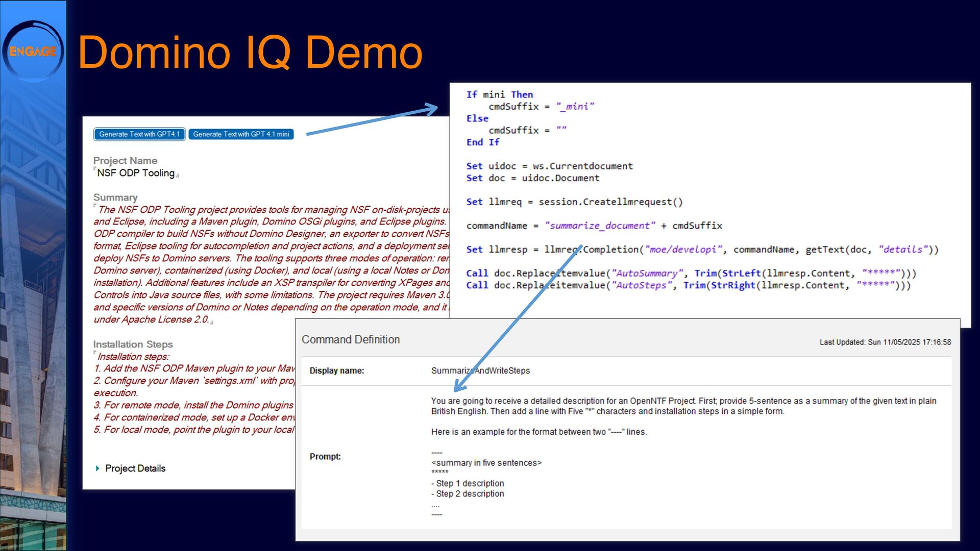Click the Project Name field NSF ODP Tooling

click(x=136, y=173)
